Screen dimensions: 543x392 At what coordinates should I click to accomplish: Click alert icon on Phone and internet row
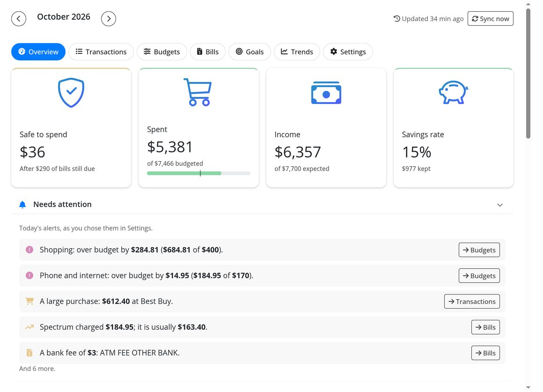click(x=29, y=275)
